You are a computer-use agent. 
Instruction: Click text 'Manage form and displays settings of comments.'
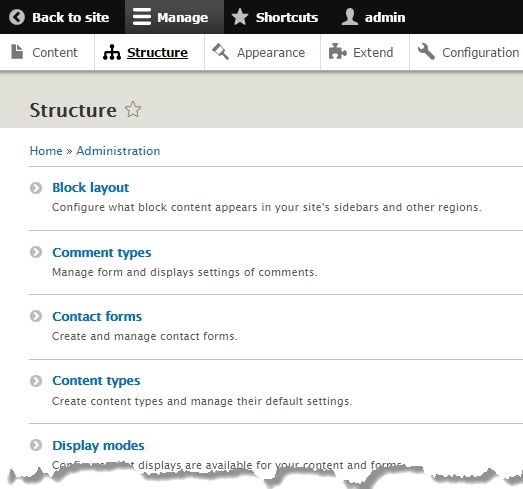pyautogui.click(x=185, y=273)
